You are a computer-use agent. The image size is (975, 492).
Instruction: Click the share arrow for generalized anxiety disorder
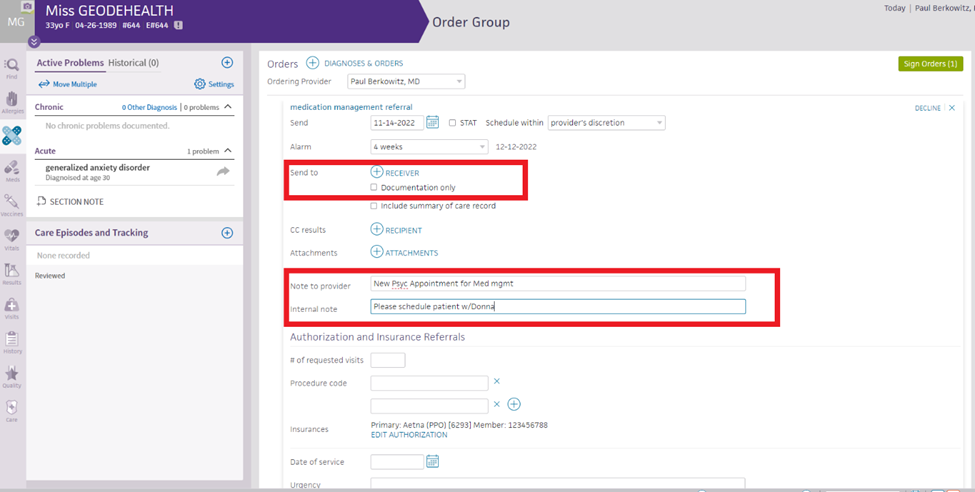pyautogui.click(x=223, y=172)
